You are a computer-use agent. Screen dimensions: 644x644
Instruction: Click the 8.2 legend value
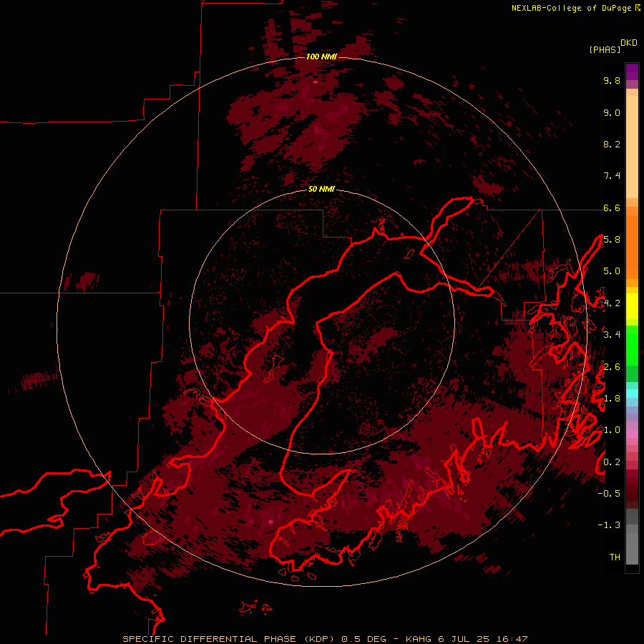612,144
